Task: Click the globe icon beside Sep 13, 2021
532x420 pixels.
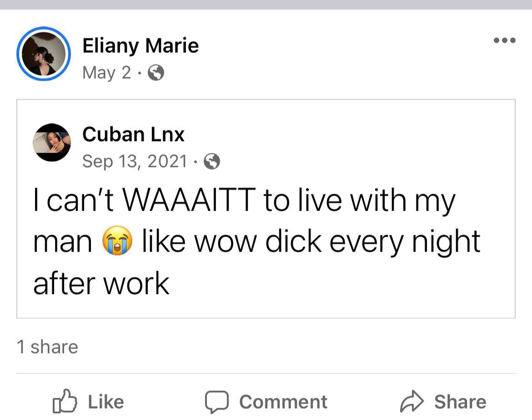Action: [x=211, y=161]
